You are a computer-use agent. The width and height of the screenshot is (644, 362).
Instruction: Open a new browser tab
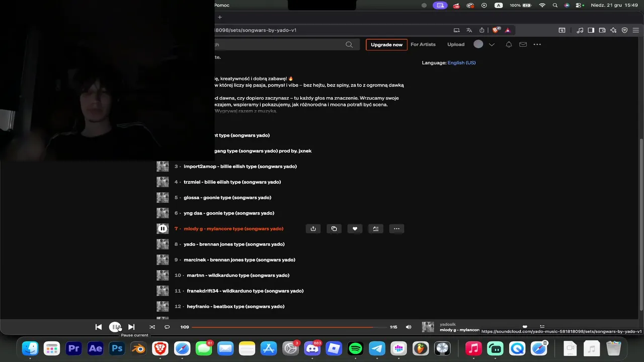[219, 17]
